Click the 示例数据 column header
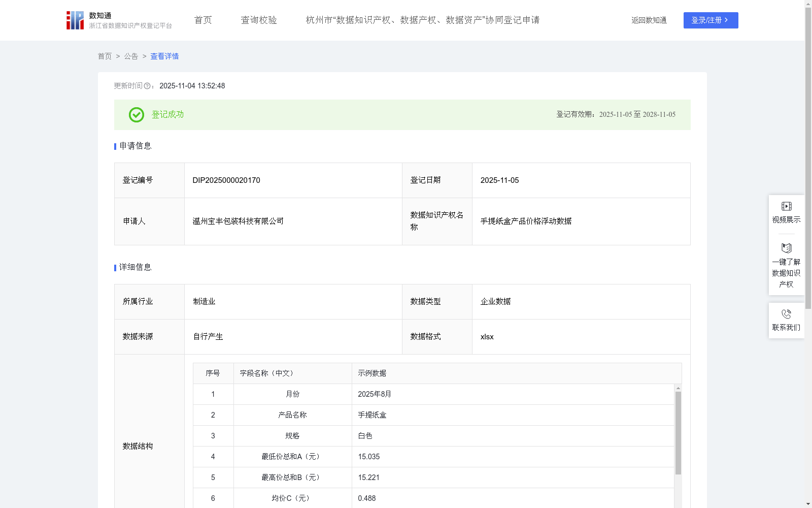 click(x=517, y=373)
